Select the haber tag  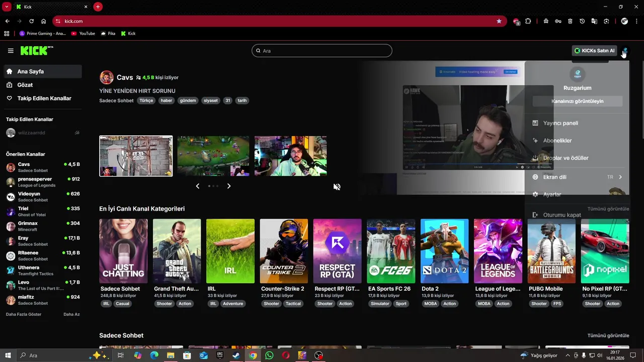pos(167,101)
